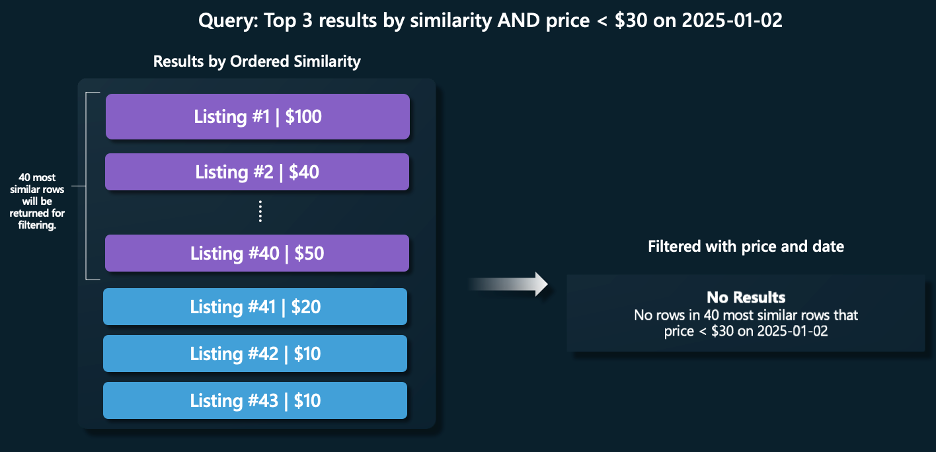Viewport: 936px width, 452px height.
Task: Click the "$100" price on Listing #1
Action: tap(303, 116)
